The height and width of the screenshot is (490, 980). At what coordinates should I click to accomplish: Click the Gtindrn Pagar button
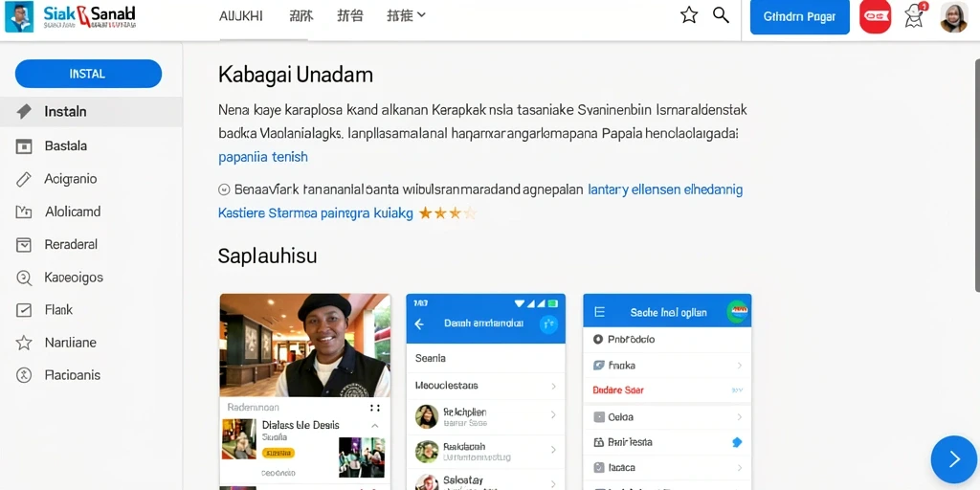(x=799, y=17)
